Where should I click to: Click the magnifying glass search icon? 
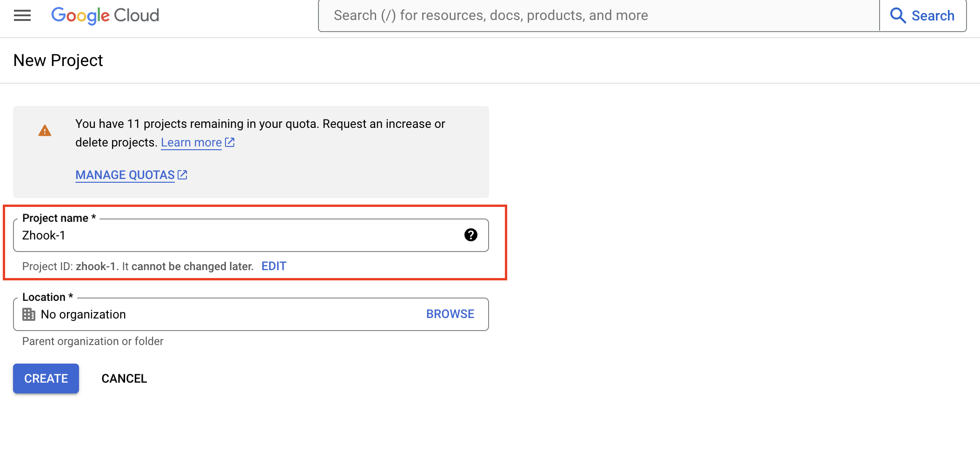pyautogui.click(x=897, y=16)
